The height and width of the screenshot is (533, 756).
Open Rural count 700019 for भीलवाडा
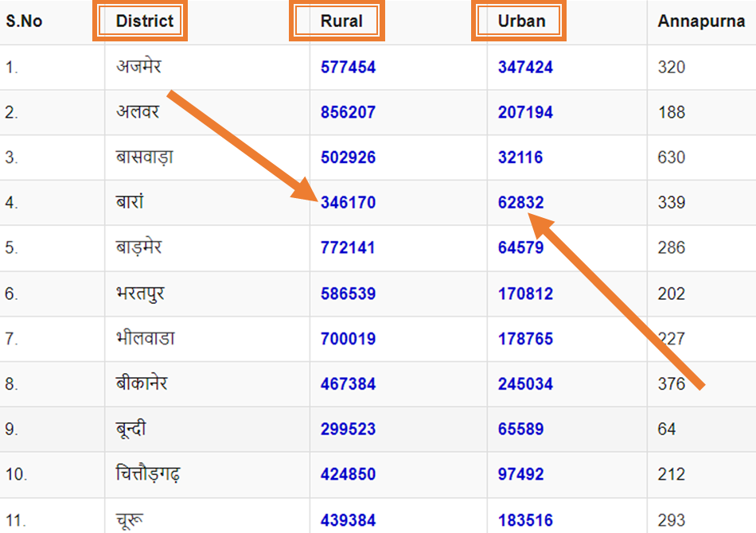pos(348,339)
